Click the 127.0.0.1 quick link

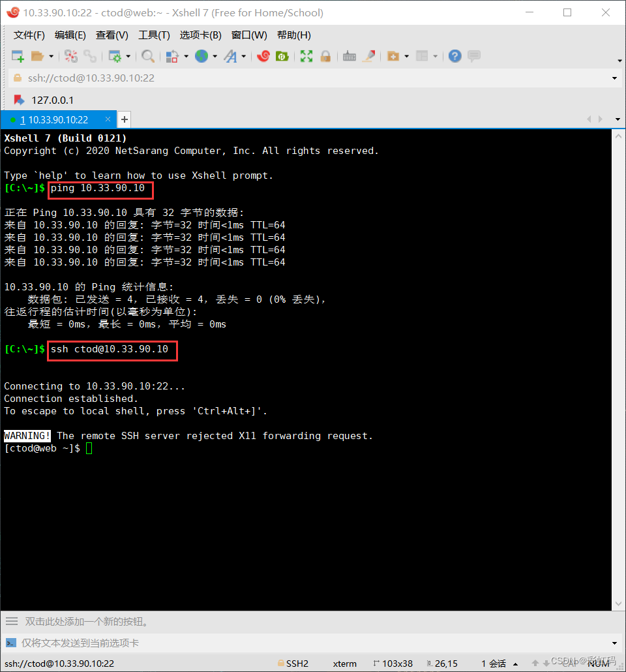tap(52, 100)
